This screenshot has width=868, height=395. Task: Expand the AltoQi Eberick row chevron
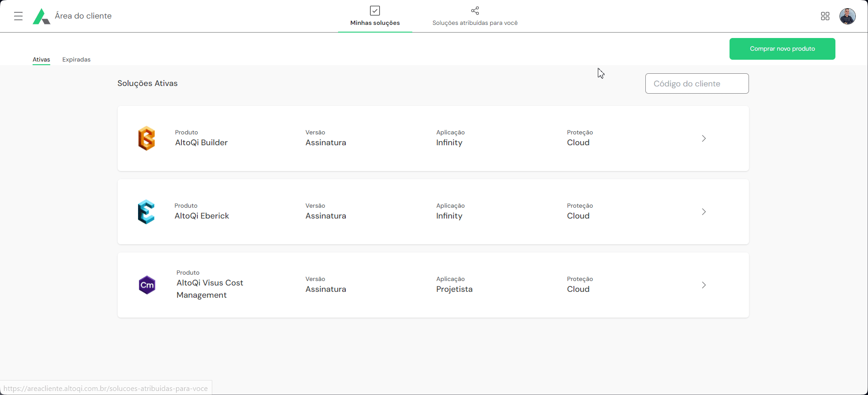click(x=704, y=212)
